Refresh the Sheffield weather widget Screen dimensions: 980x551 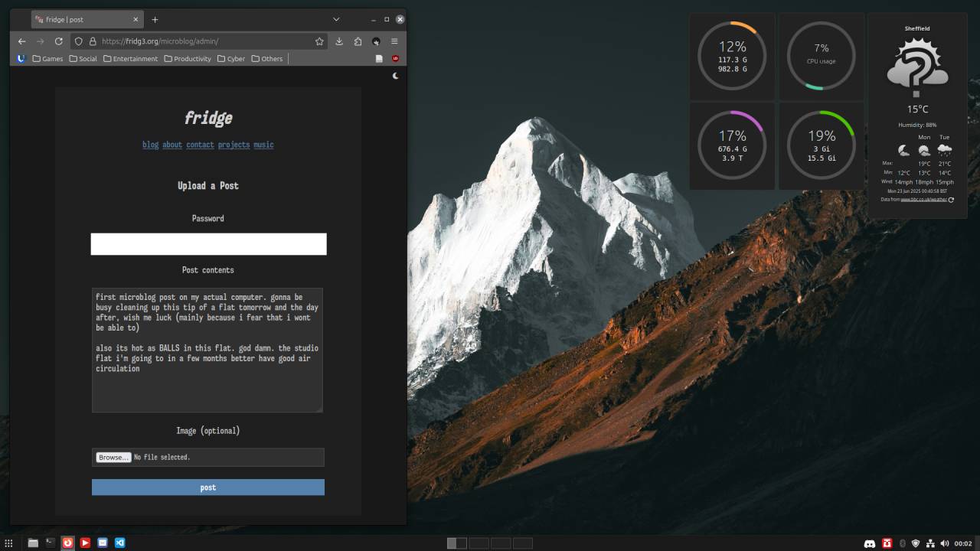pyautogui.click(x=951, y=200)
